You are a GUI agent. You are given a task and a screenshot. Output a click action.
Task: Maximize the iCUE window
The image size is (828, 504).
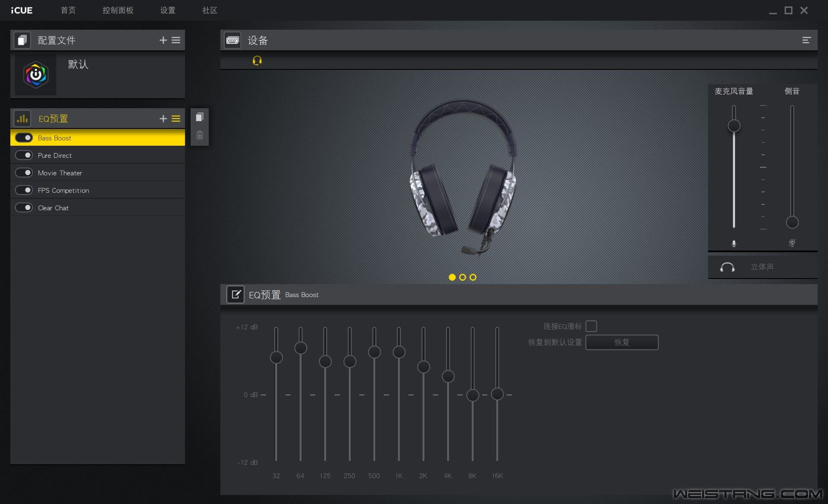coord(788,10)
